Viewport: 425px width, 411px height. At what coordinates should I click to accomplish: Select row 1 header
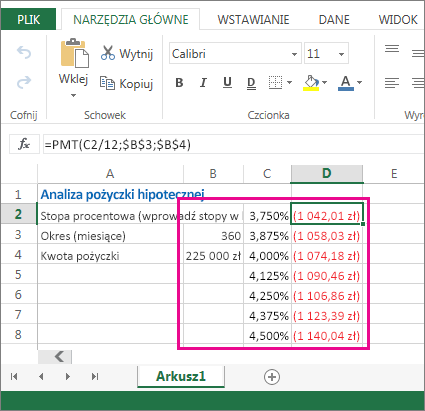(x=18, y=194)
